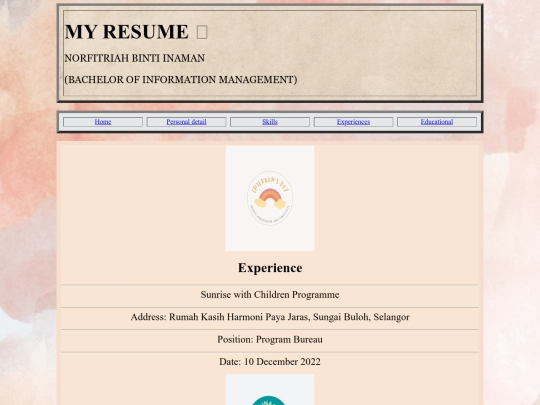The image size is (540, 405).
Task: Click the missing emoji box after MY RESUME
Action: pos(202,32)
